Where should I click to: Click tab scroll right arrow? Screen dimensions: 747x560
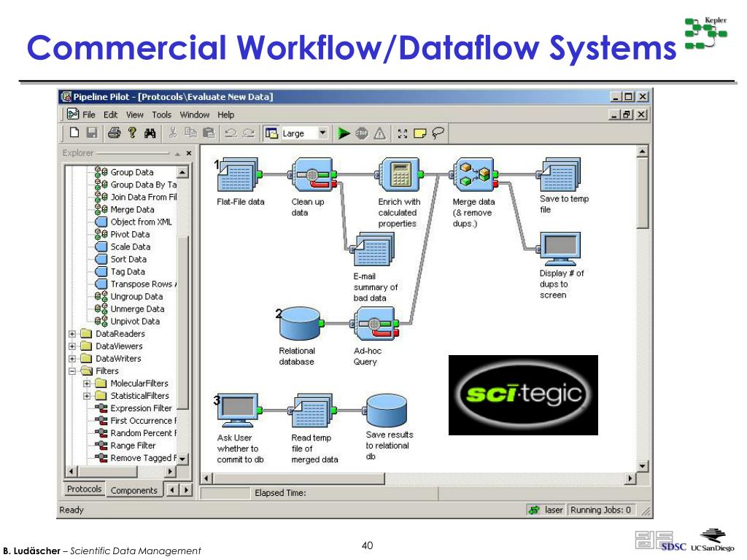(x=186, y=490)
